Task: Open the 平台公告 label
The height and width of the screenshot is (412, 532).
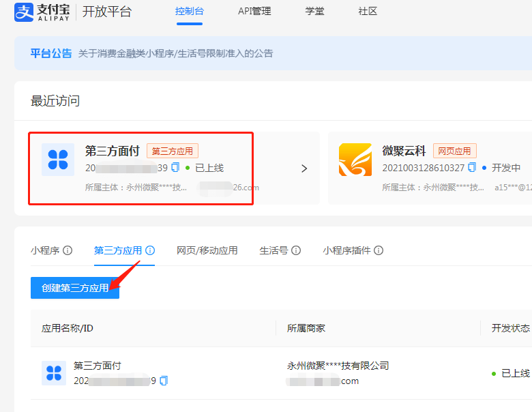Action: 51,53
